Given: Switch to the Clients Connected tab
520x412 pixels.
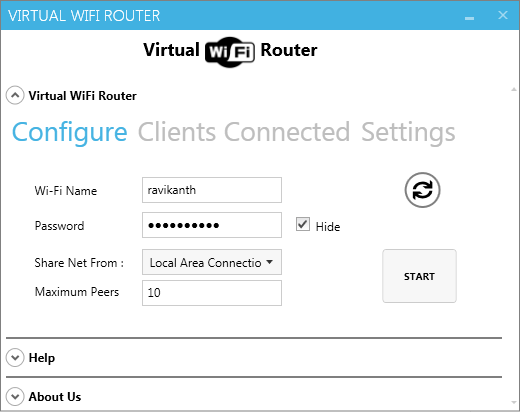Looking at the screenshot, I should (244, 132).
